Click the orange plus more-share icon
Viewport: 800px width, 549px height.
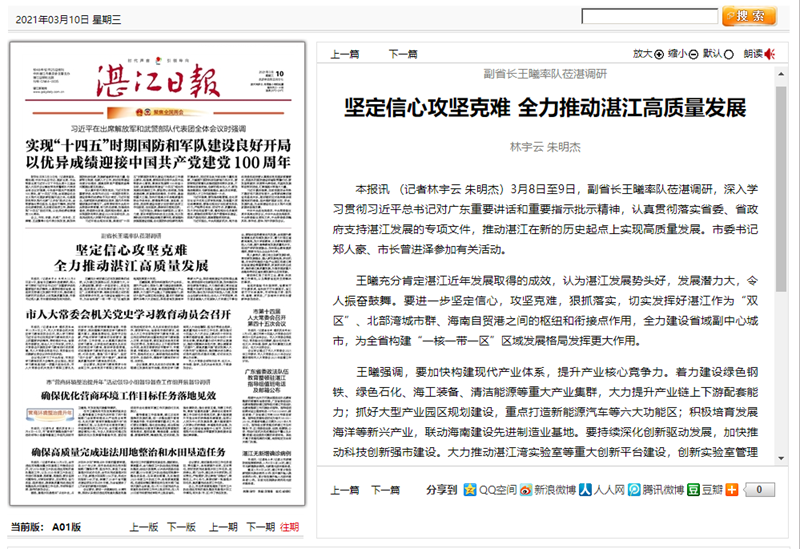tap(732, 490)
